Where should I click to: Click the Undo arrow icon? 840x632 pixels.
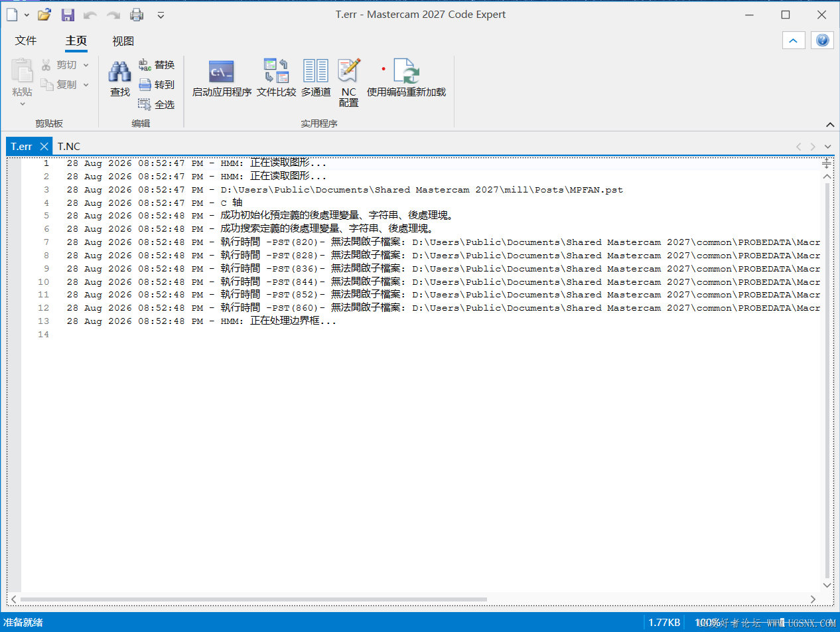click(x=90, y=15)
